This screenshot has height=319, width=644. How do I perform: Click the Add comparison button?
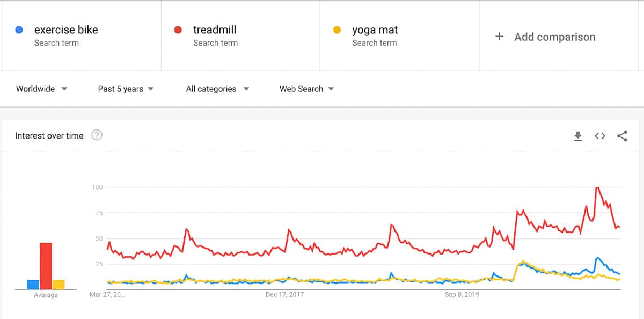(554, 37)
